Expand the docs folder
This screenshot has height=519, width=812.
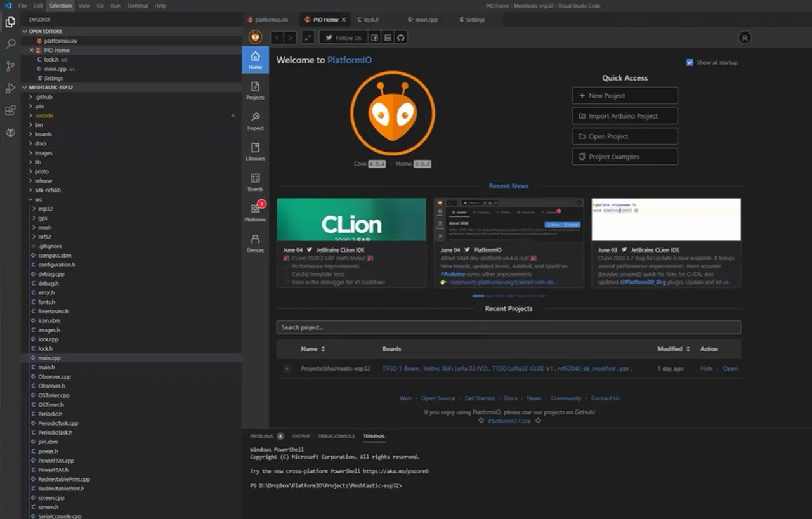pos(31,143)
